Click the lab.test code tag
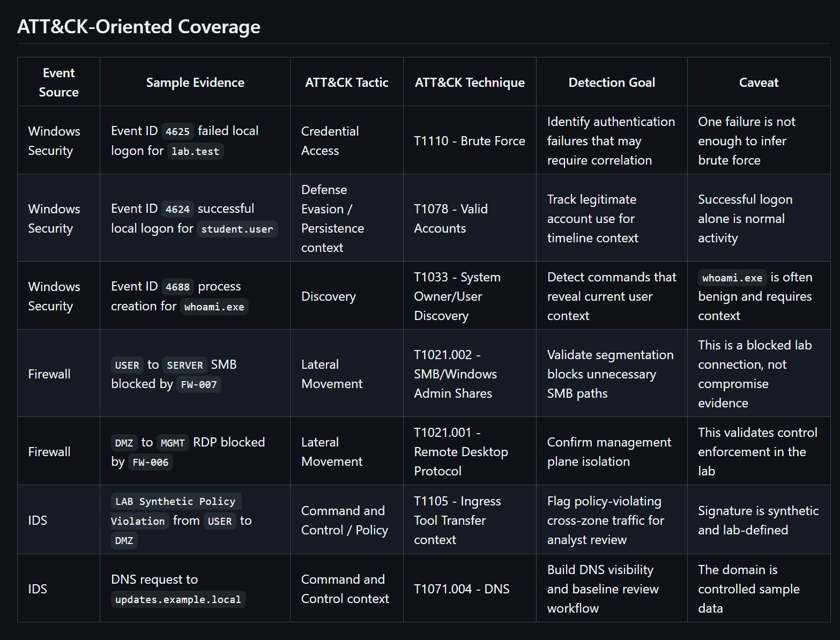 click(x=195, y=151)
